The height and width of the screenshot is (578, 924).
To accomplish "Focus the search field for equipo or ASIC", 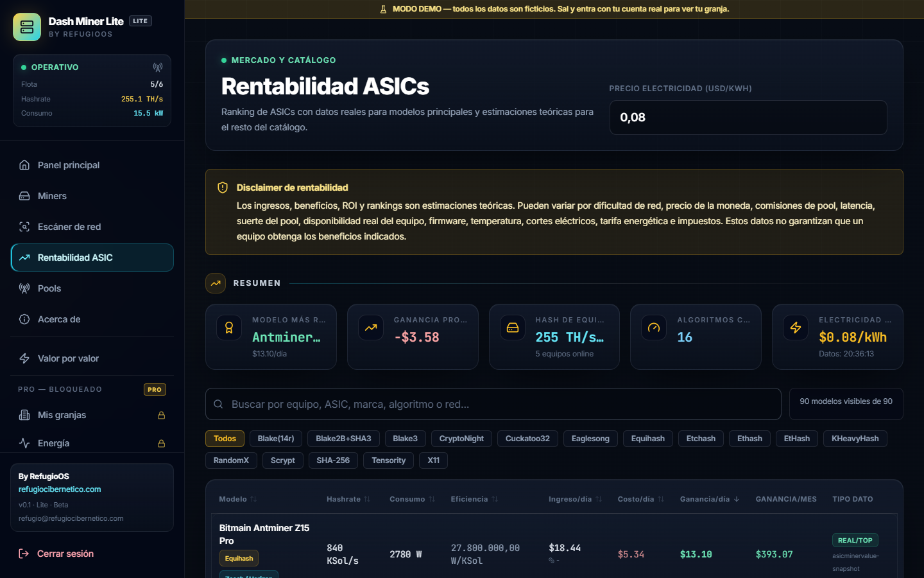I will tap(493, 404).
